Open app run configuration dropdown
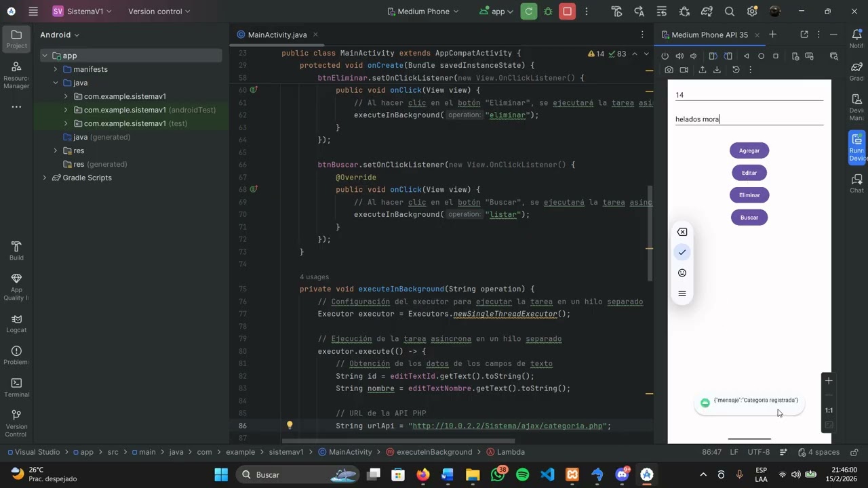868x488 pixels. [495, 12]
